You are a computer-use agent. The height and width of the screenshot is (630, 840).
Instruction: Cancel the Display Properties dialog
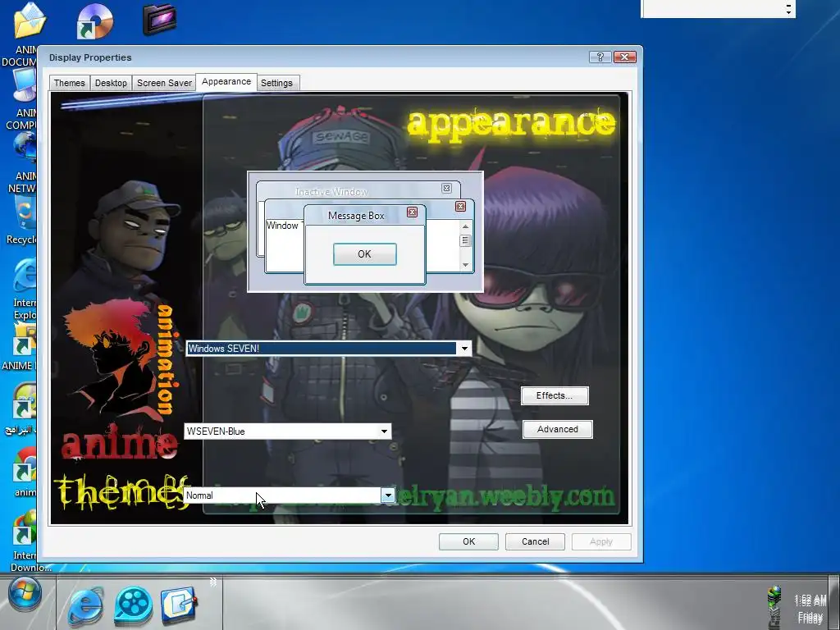pos(535,541)
